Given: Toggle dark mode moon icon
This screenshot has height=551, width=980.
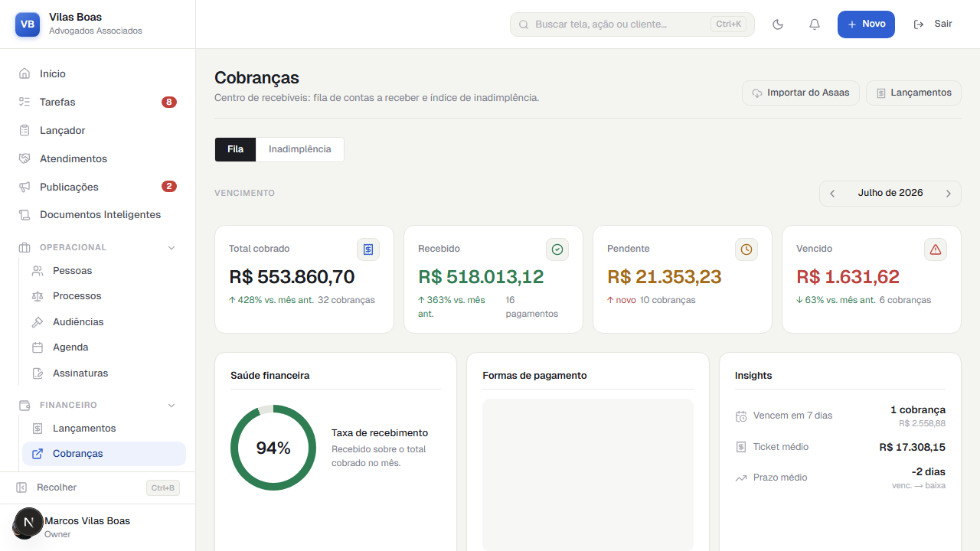Looking at the screenshot, I should coord(778,24).
